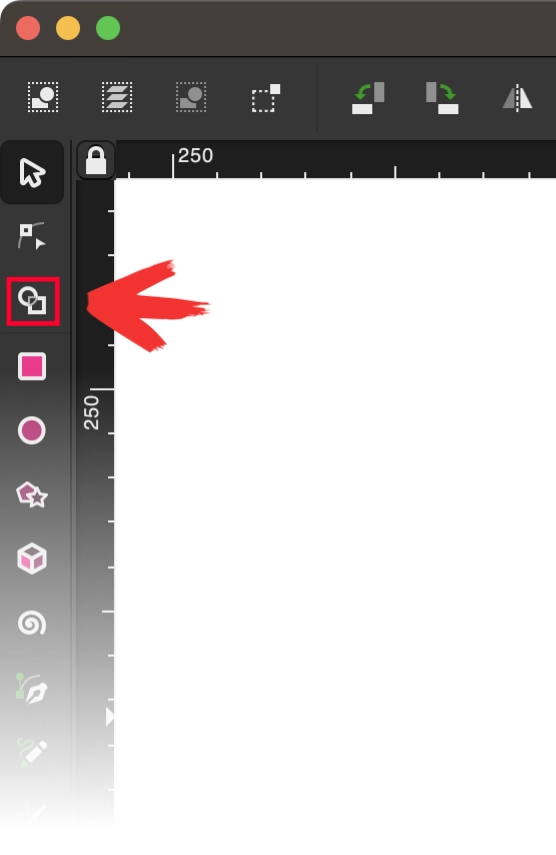The height and width of the screenshot is (855, 556).
Task: Pick the Rectangle tool
Action: (32, 366)
